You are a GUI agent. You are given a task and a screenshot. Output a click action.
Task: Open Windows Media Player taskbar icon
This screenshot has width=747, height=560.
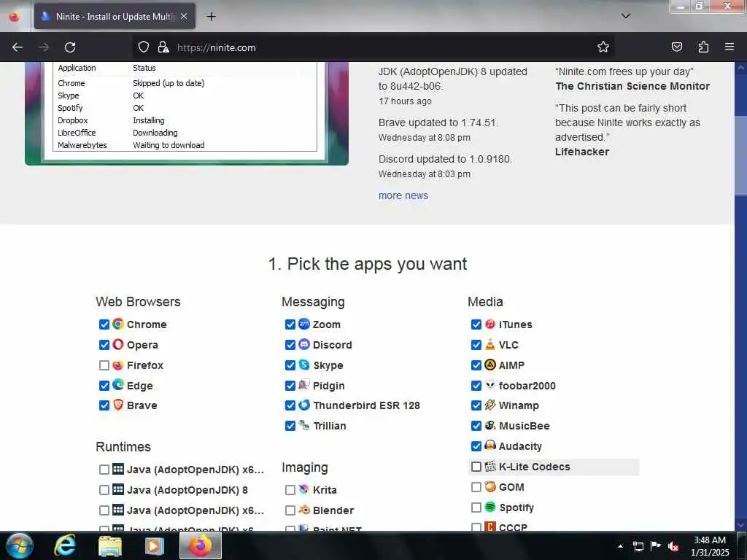[155, 546]
